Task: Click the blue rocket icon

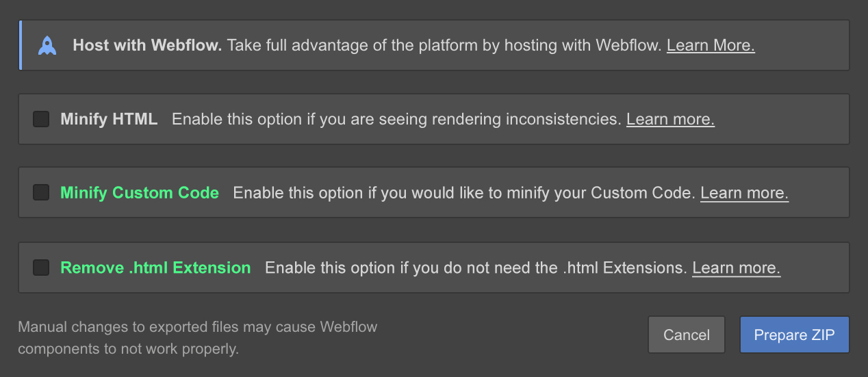Action: tap(47, 46)
